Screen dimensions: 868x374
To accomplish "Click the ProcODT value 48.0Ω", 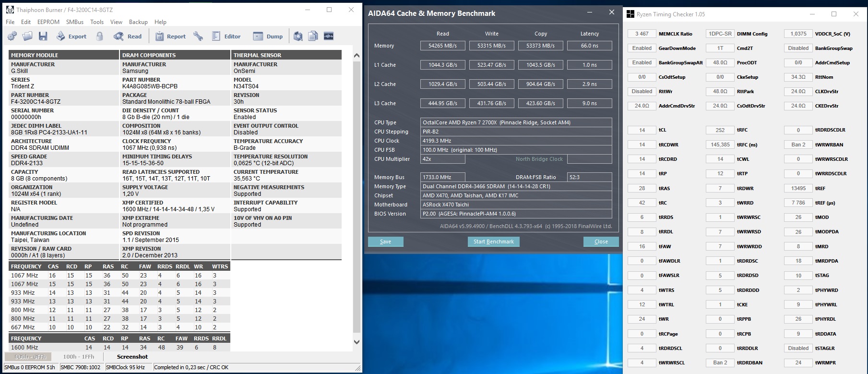I will [x=720, y=62].
